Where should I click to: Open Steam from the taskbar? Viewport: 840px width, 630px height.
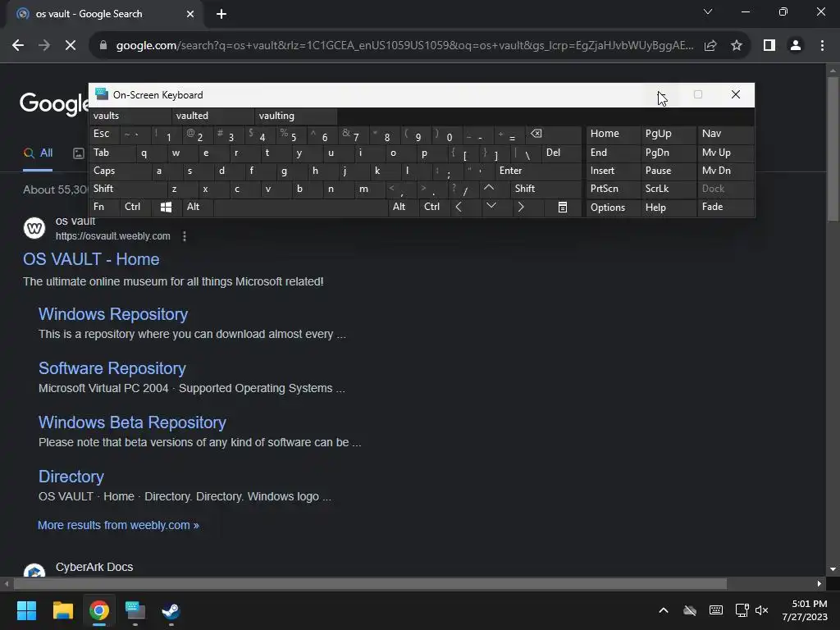[171, 610]
